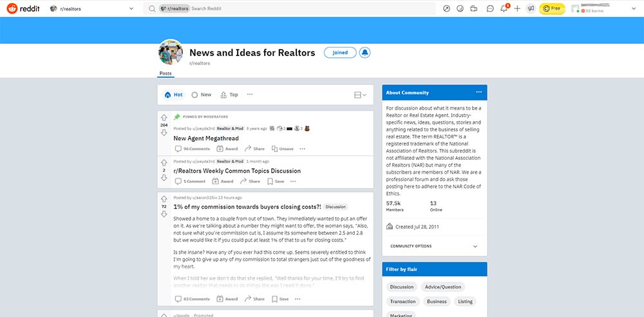The height and width of the screenshot is (317, 644).
Task: Open the chat bubble icon
Action: click(x=490, y=8)
